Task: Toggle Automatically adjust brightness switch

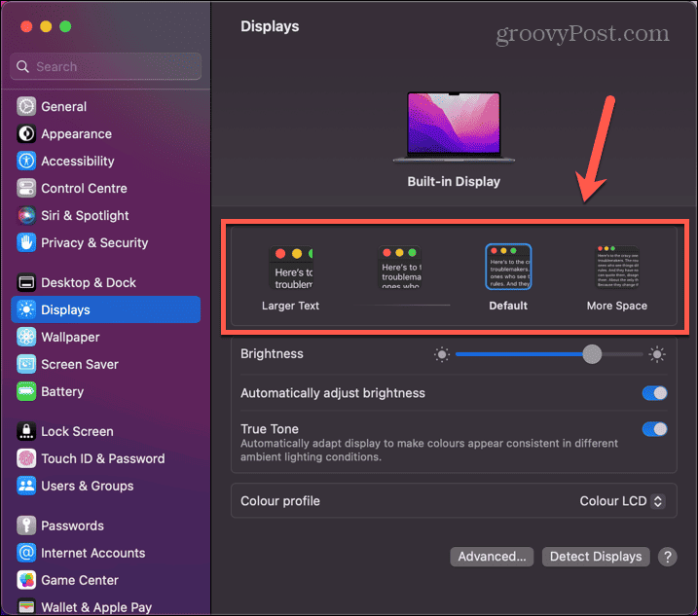Action: (654, 393)
